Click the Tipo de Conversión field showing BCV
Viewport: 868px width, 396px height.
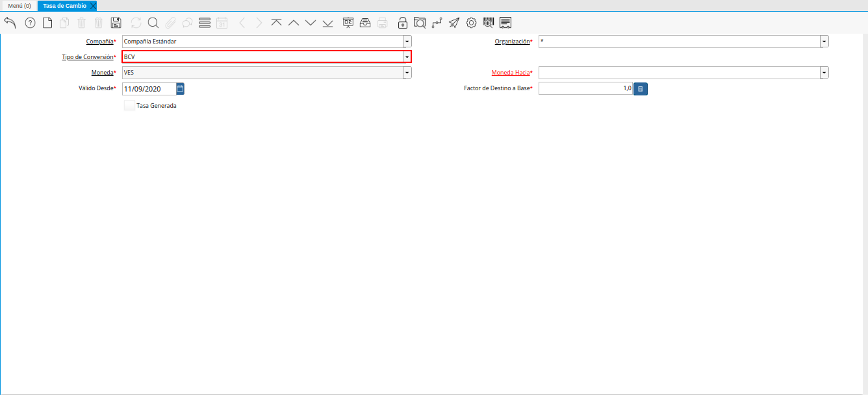262,57
